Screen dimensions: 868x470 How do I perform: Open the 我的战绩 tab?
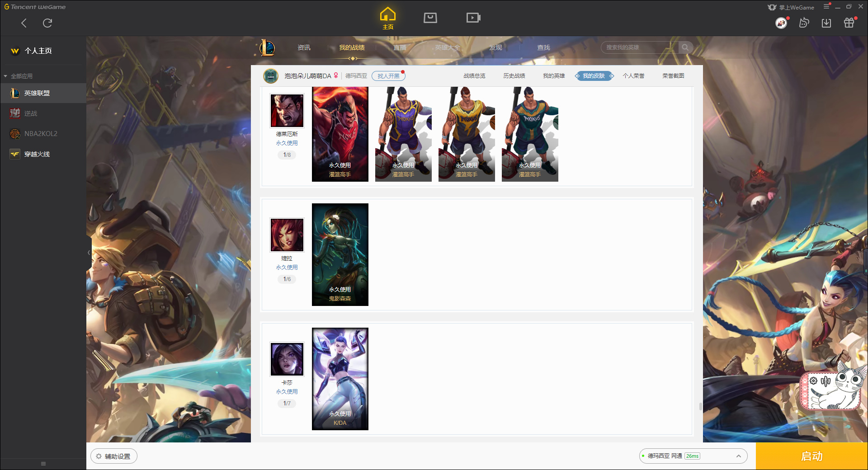[352, 47]
